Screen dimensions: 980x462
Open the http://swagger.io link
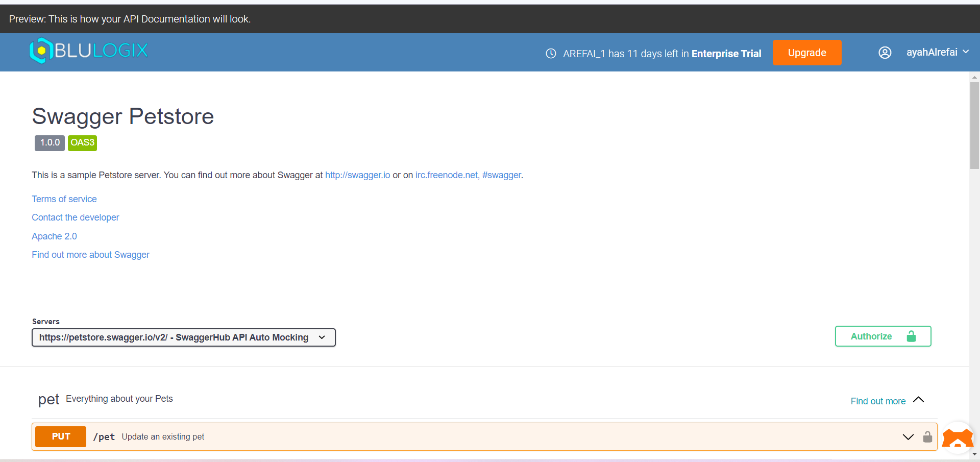pyautogui.click(x=357, y=175)
